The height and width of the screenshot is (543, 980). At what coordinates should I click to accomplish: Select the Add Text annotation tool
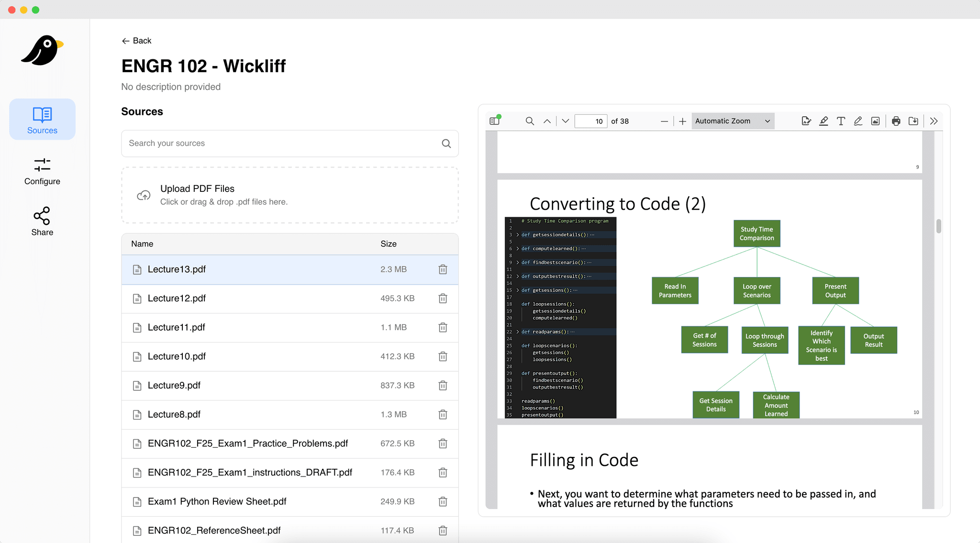840,121
